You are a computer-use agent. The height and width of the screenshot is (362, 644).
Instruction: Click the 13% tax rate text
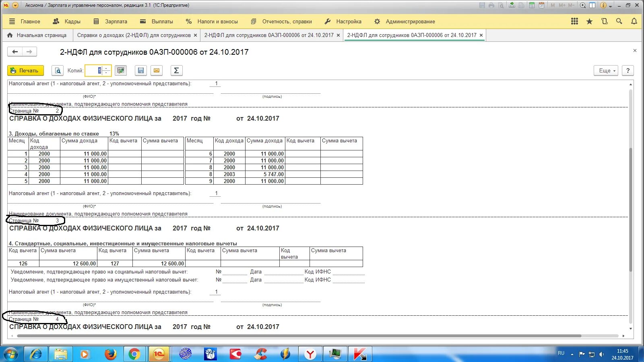(x=114, y=134)
